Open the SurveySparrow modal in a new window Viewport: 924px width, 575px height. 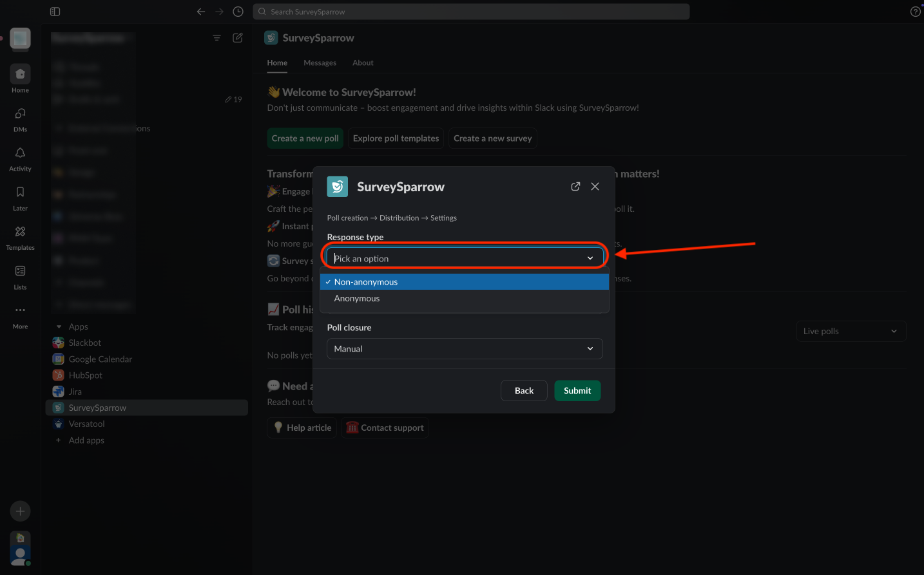[x=575, y=187]
